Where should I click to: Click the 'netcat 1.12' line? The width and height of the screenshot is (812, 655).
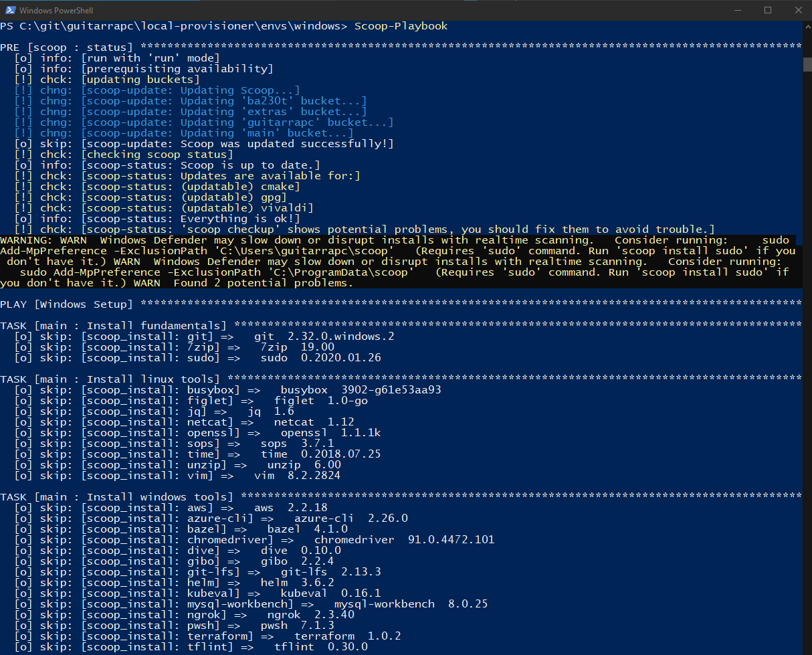tap(184, 422)
